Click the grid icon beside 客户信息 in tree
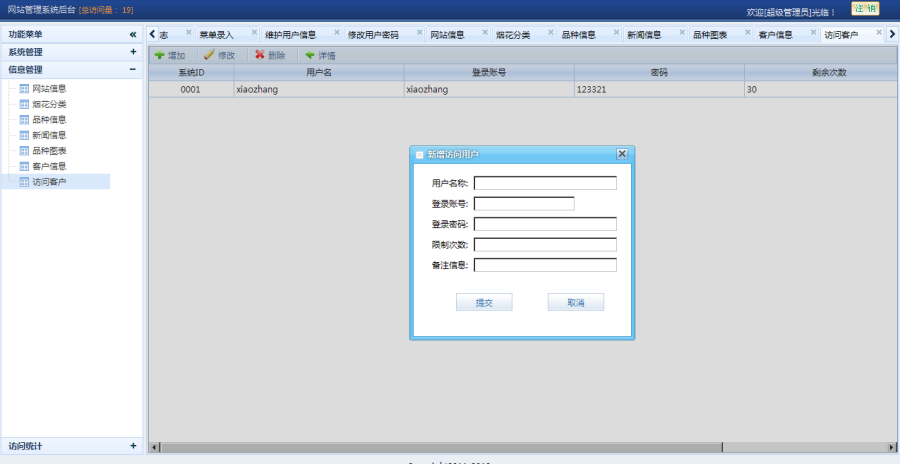The width and height of the screenshot is (900, 464). click(24, 167)
